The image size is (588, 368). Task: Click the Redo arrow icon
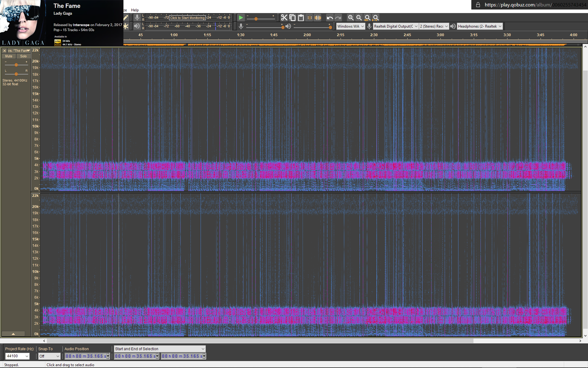[x=338, y=17]
